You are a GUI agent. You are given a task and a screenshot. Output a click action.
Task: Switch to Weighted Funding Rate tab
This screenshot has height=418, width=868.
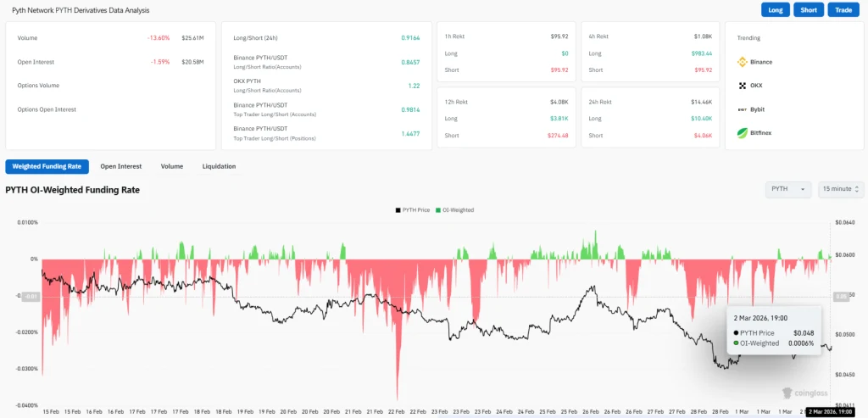(47, 166)
